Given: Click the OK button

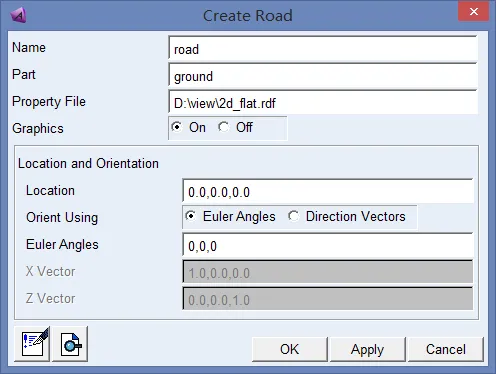Looking at the screenshot, I should point(290,349).
